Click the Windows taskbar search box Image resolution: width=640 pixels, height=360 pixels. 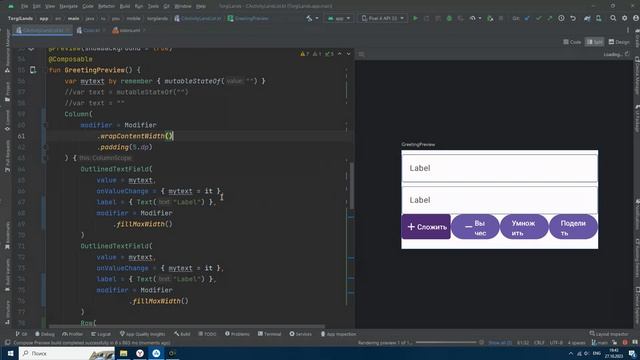coord(67,353)
